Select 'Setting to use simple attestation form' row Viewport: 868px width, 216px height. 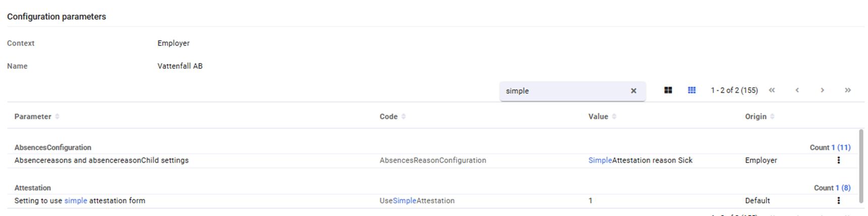(80, 200)
